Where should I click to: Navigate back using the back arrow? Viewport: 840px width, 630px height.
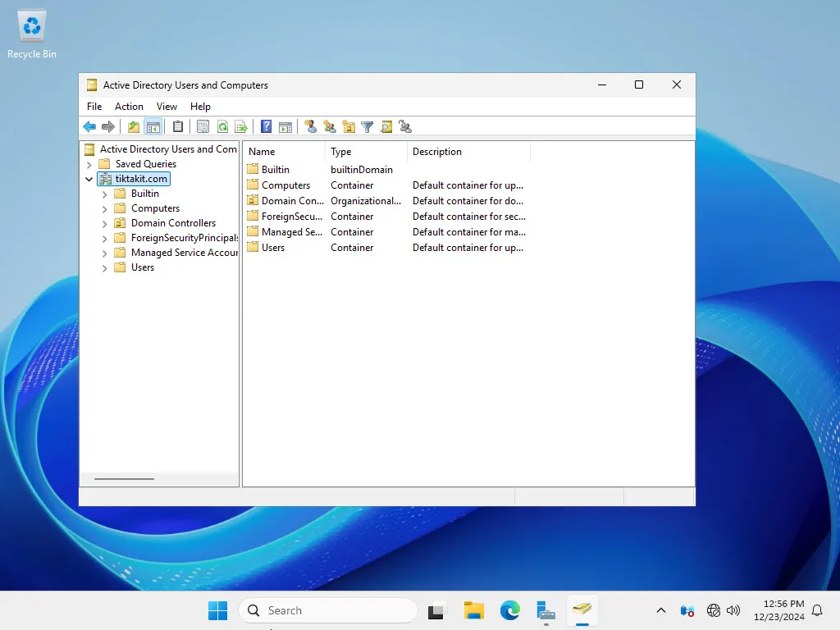(x=89, y=126)
